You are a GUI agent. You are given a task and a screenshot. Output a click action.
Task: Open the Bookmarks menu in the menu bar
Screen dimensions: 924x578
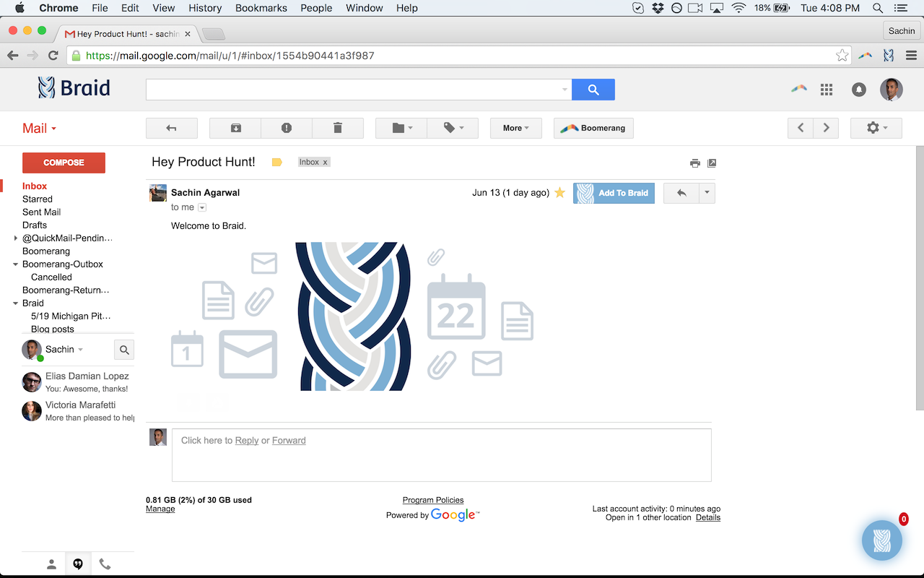click(x=261, y=8)
